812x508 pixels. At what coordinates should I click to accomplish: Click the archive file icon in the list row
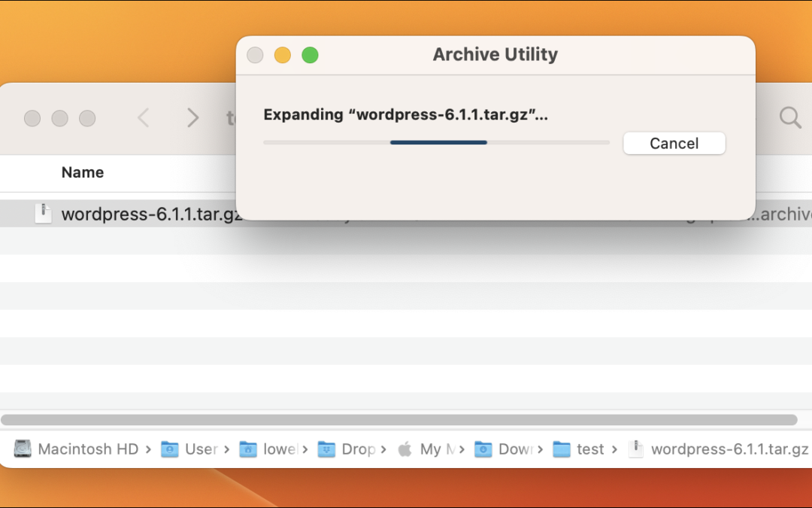43,213
